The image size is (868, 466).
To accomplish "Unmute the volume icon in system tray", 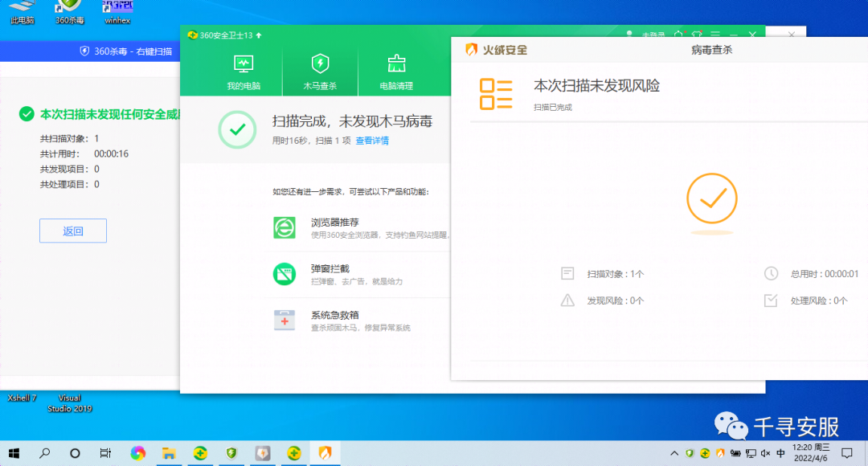I will (766, 453).
